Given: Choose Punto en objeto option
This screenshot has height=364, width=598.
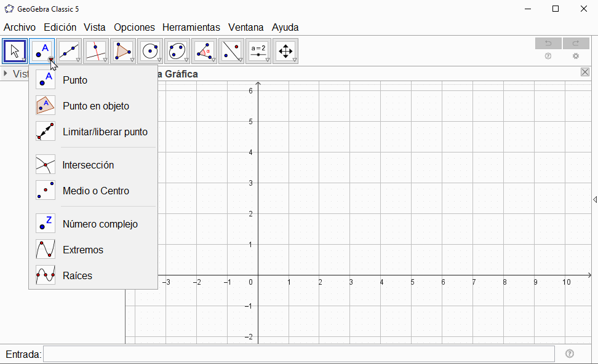Looking at the screenshot, I should point(95,106).
